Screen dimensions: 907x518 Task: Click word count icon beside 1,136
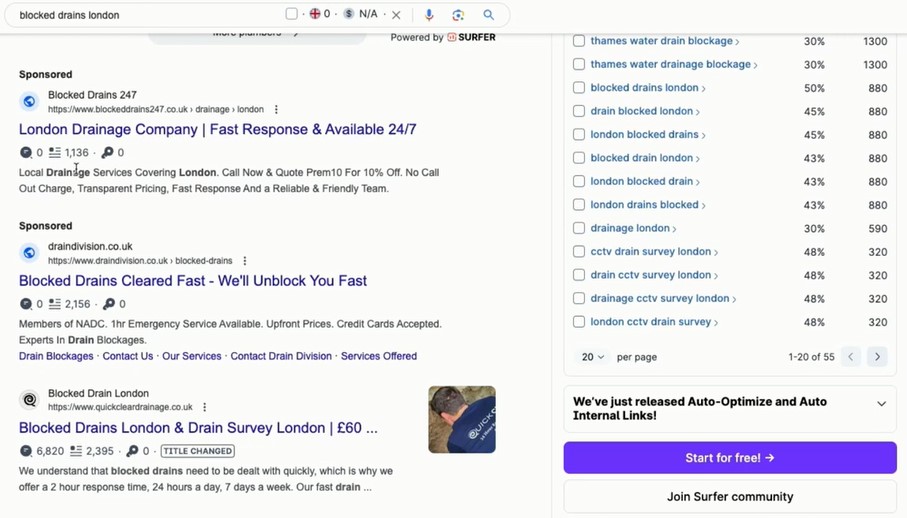(x=54, y=153)
